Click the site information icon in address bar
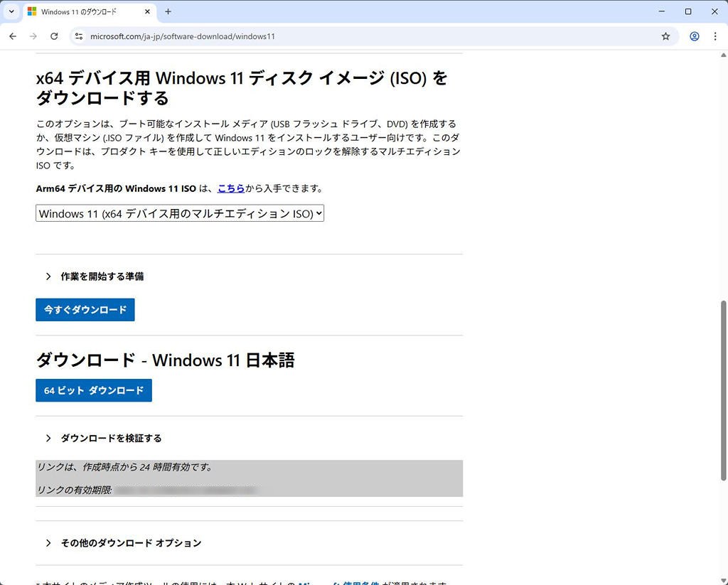This screenshot has width=728, height=585. click(x=79, y=36)
